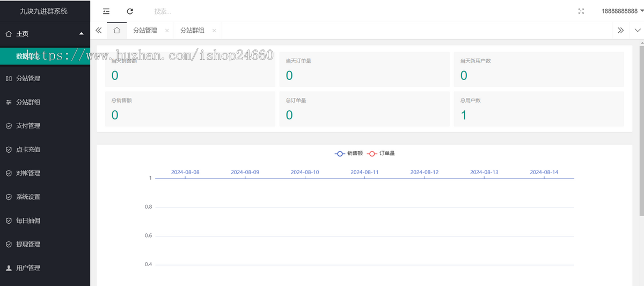
Task: Open the 18888888888 account dropdown
Action: [623, 11]
